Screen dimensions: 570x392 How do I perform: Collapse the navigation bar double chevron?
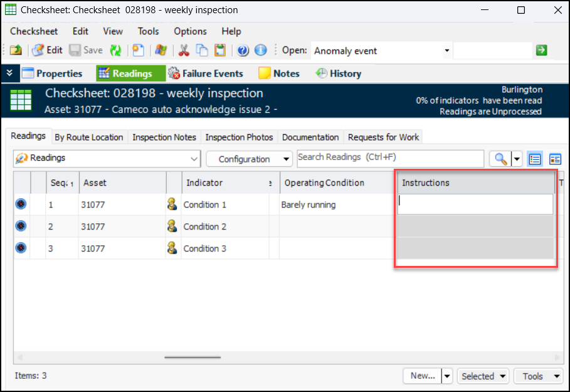click(9, 73)
